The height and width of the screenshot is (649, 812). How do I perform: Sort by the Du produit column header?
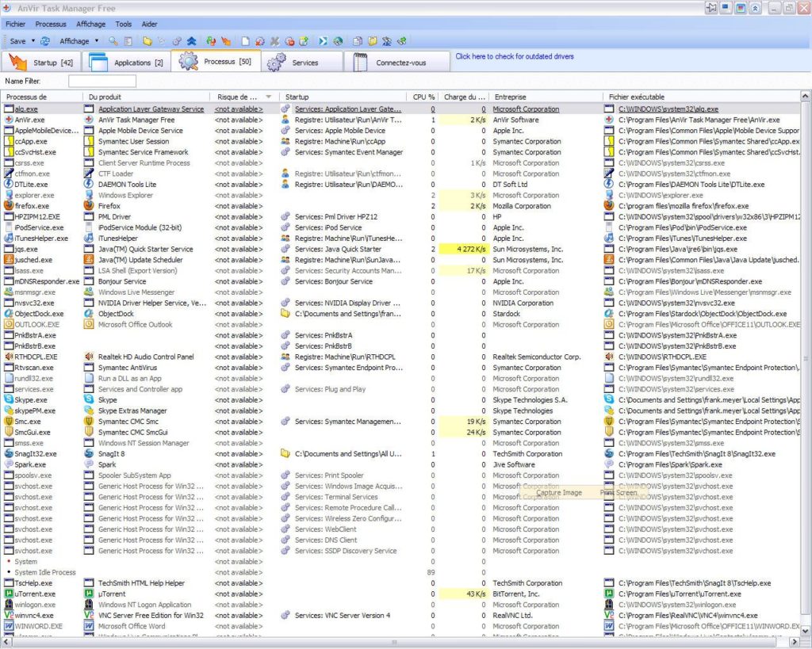(x=146, y=97)
